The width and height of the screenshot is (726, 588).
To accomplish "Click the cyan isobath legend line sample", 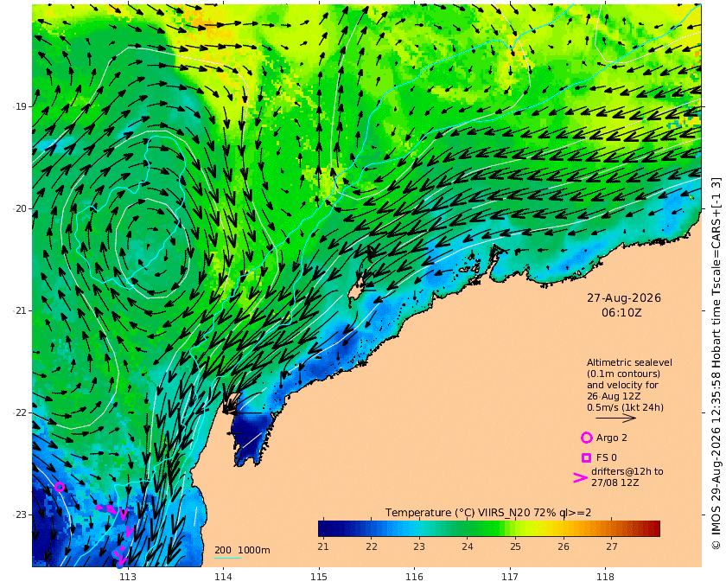I will pyautogui.click(x=227, y=558).
